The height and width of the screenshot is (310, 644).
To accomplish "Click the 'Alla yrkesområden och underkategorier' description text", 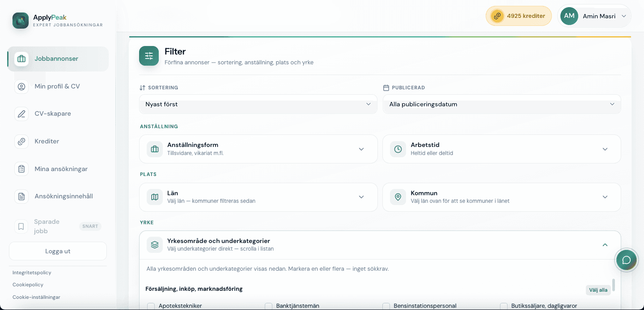I will point(267,269).
